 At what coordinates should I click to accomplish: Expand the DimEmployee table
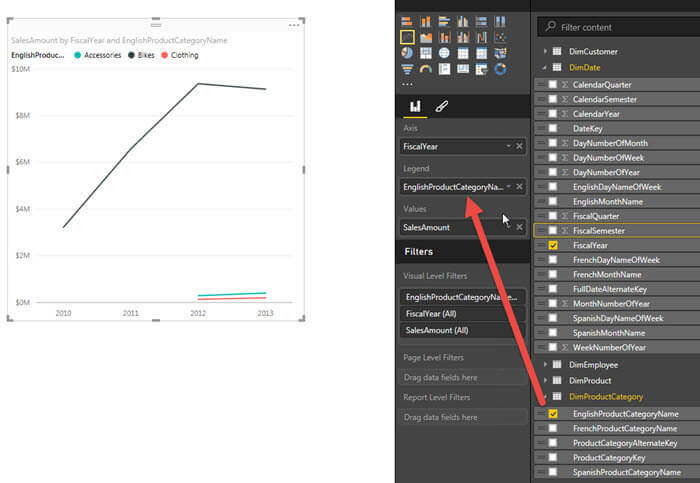click(545, 365)
